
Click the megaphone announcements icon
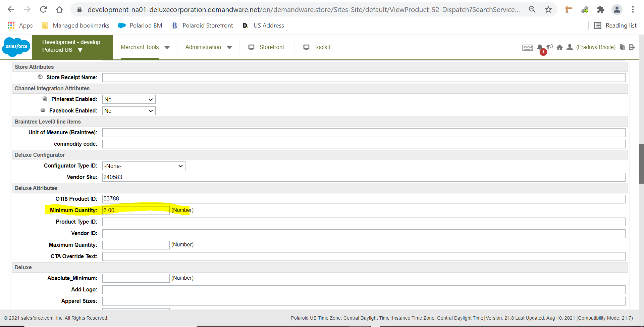[549, 47]
